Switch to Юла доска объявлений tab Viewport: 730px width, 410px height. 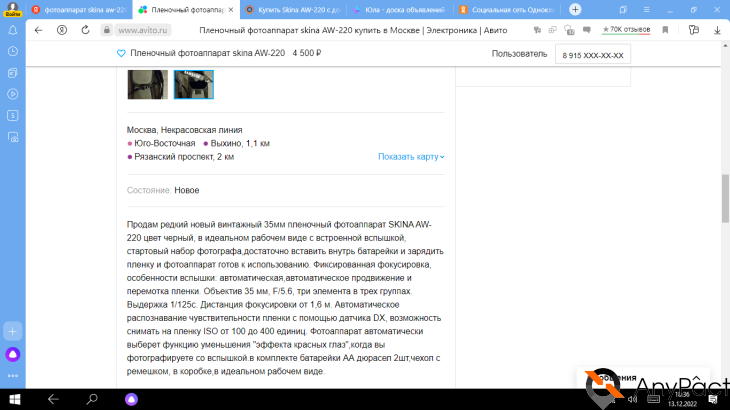tap(400, 9)
